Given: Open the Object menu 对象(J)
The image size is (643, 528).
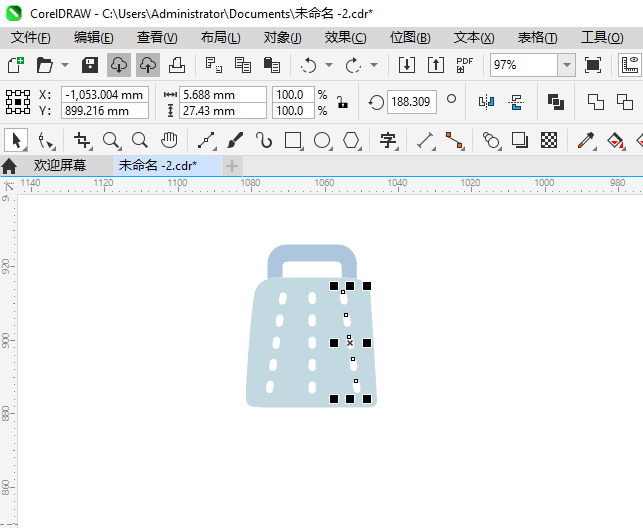Looking at the screenshot, I should 283,38.
